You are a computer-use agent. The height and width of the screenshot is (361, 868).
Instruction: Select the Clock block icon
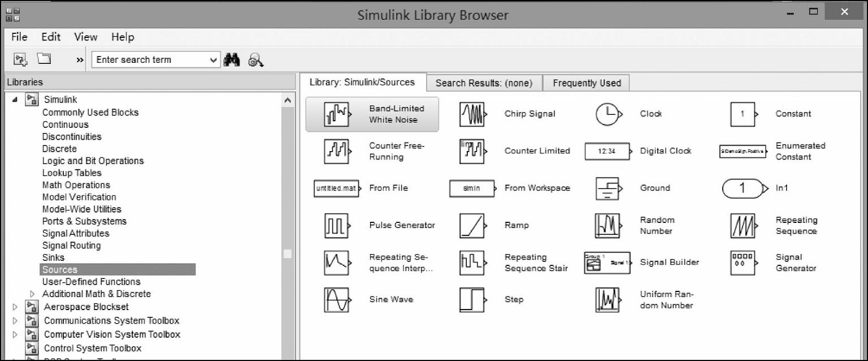(609, 114)
